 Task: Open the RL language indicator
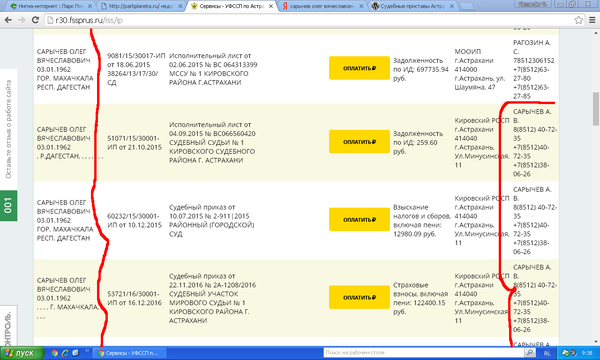pos(547,353)
